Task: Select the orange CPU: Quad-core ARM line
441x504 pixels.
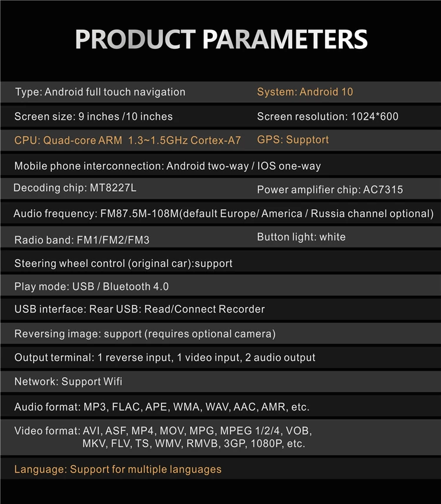Action: point(128,141)
